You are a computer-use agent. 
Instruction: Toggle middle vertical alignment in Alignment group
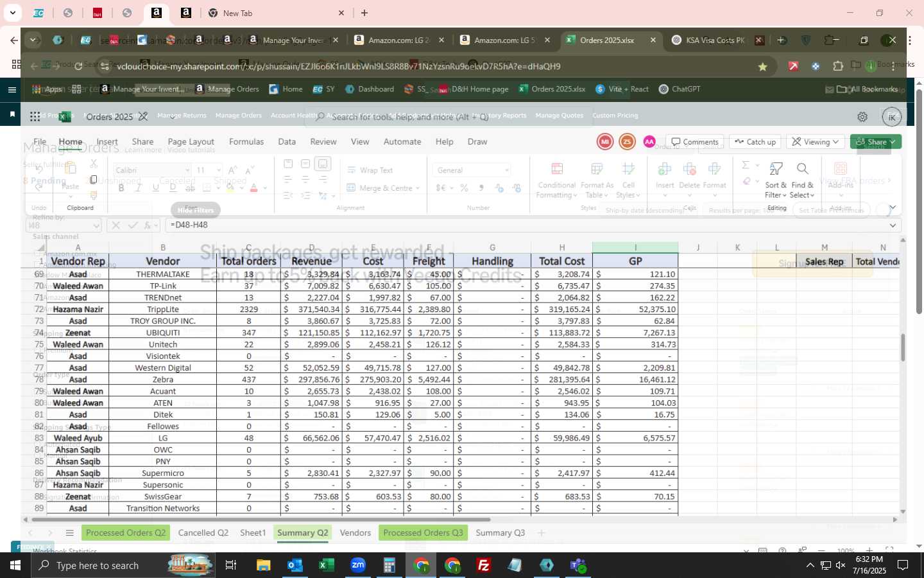tap(305, 164)
